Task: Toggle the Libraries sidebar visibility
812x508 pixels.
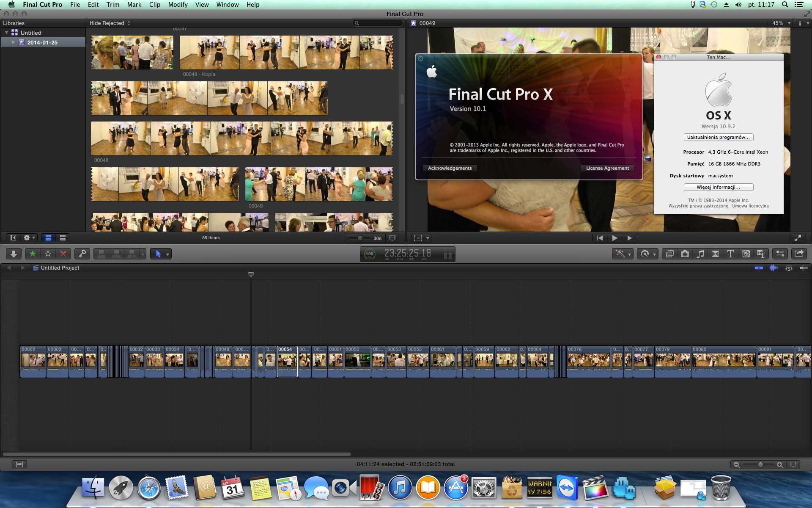Action: pyautogui.click(x=13, y=238)
